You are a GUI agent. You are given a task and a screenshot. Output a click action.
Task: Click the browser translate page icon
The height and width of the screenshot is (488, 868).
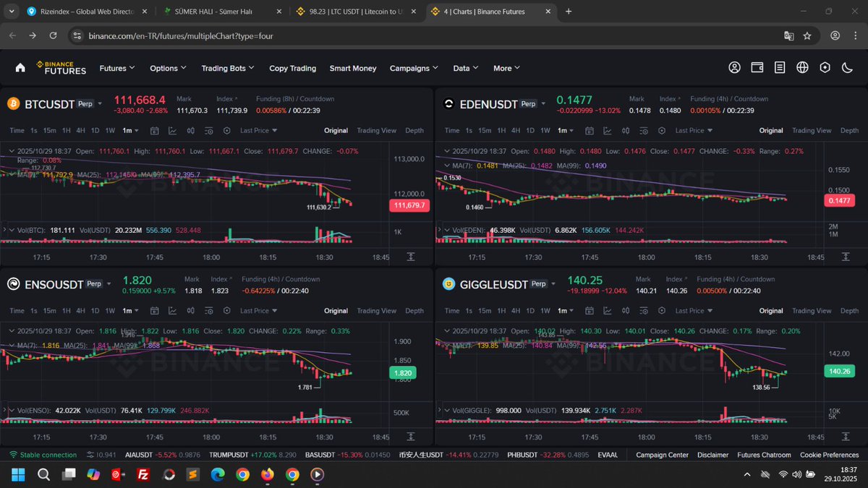[x=789, y=35]
